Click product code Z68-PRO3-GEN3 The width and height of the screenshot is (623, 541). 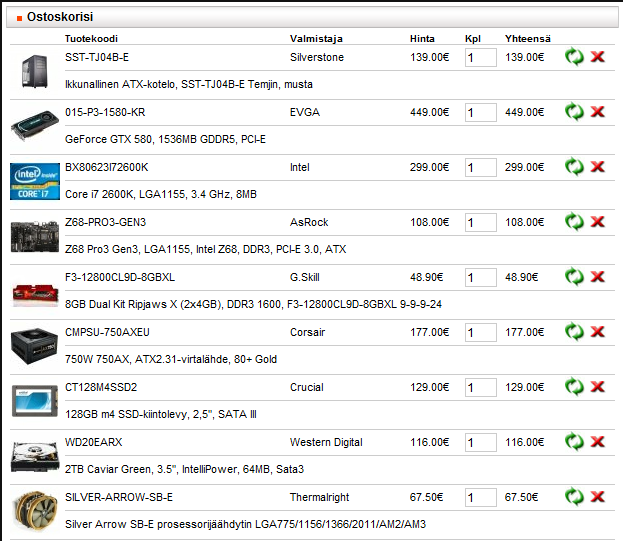[x=106, y=222]
